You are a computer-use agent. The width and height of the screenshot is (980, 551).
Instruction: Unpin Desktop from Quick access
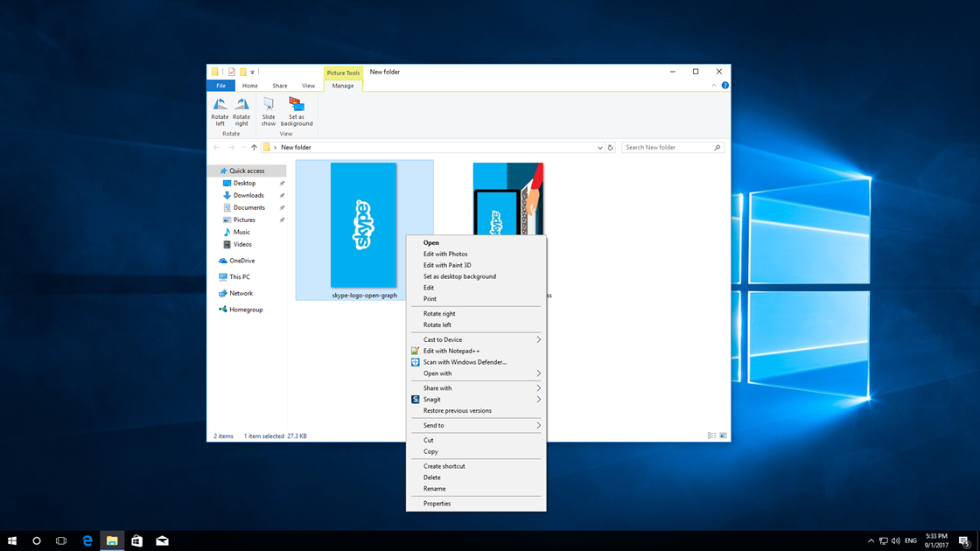click(282, 183)
